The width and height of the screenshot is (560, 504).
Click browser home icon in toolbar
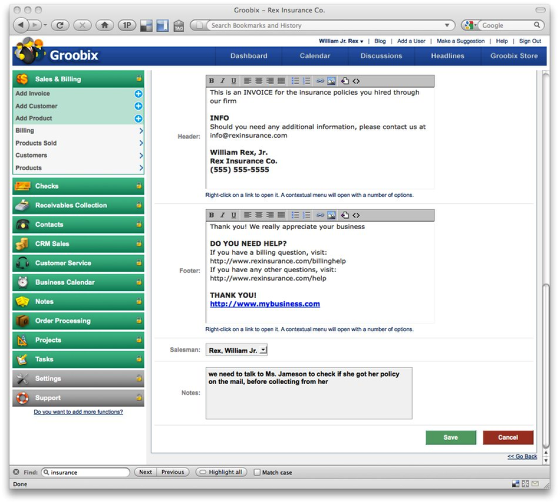point(105,25)
